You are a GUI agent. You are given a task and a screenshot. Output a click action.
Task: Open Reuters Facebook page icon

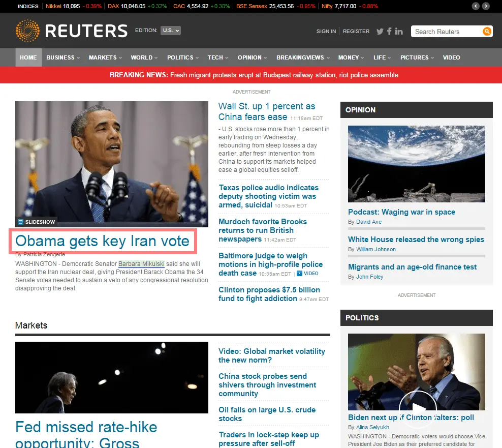389,31
